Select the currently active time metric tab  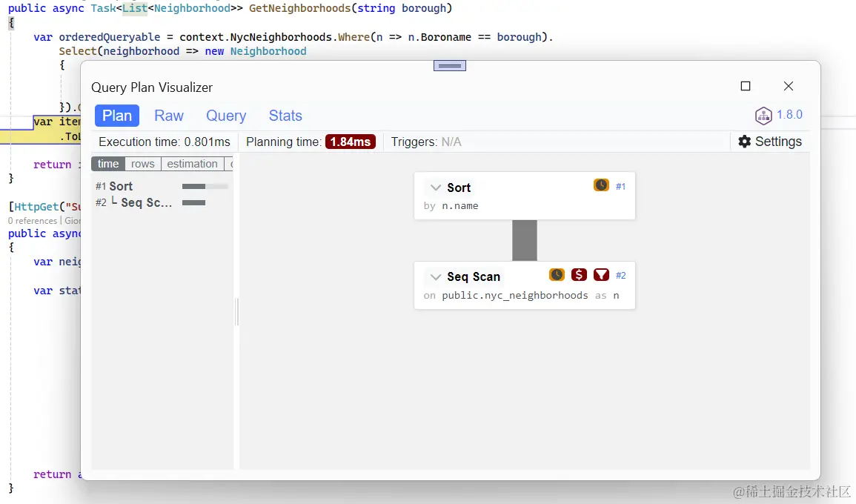[107, 164]
